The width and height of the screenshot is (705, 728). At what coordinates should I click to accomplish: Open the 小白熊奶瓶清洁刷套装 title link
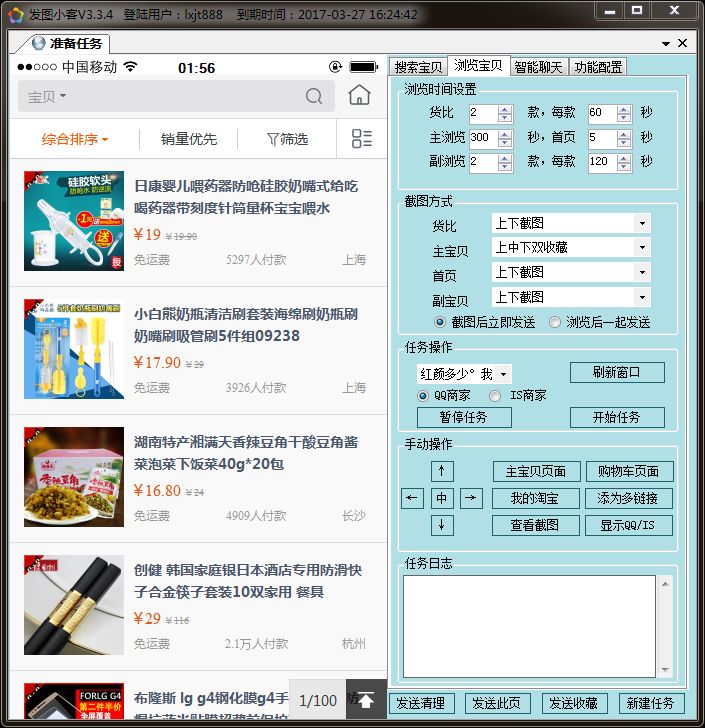pos(246,325)
